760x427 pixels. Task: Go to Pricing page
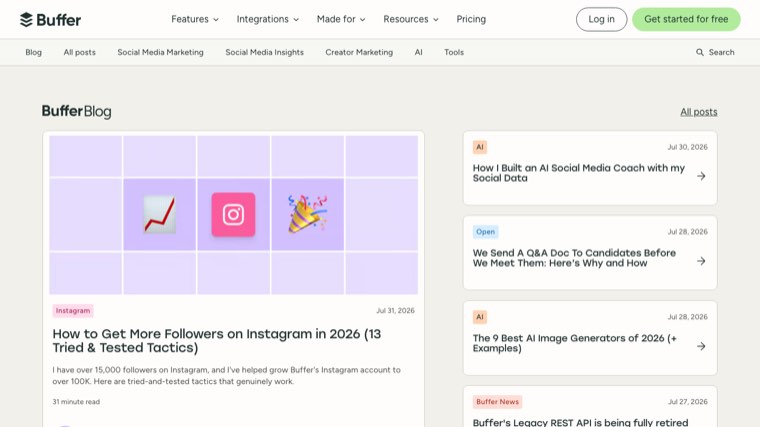471,19
